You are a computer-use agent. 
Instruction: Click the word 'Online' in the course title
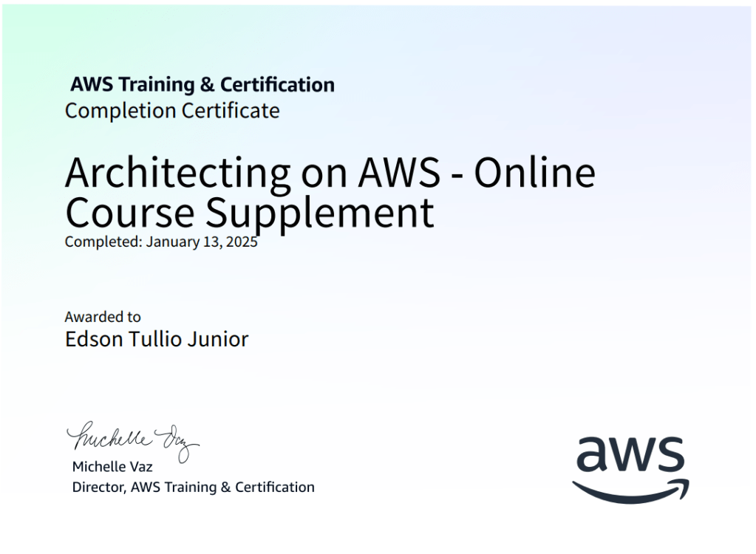point(534,173)
